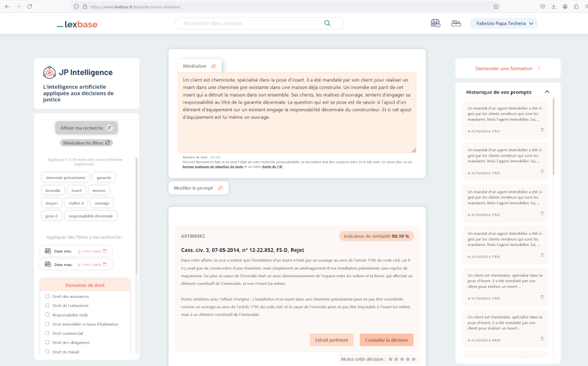Open the calendar icon in the header

point(435,24)
